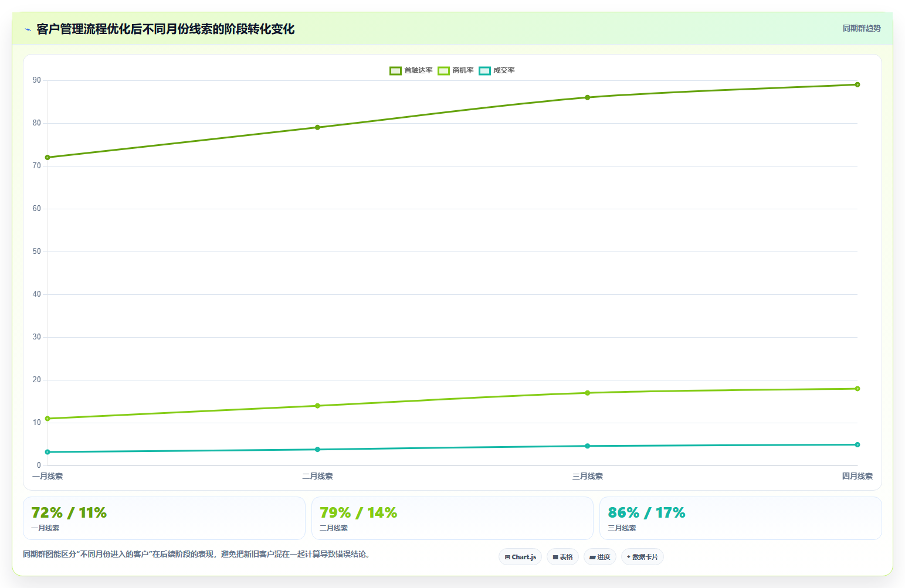Viewport: 905px width, 588px height.
Task: Select the 79% / 14% 二月线索 card
Action: (x=452, y=518)
